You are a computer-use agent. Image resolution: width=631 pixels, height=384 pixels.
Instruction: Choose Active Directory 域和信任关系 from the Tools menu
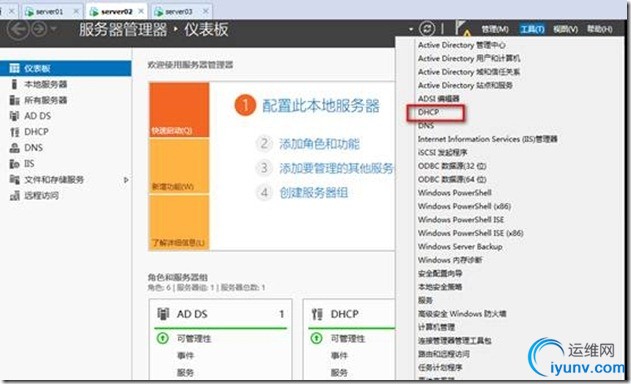[469, 72]
